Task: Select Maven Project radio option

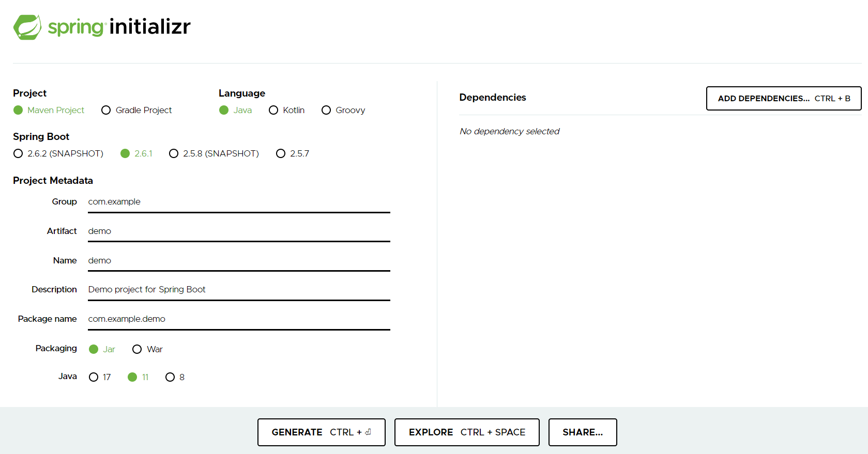Action: coord(49,110)
